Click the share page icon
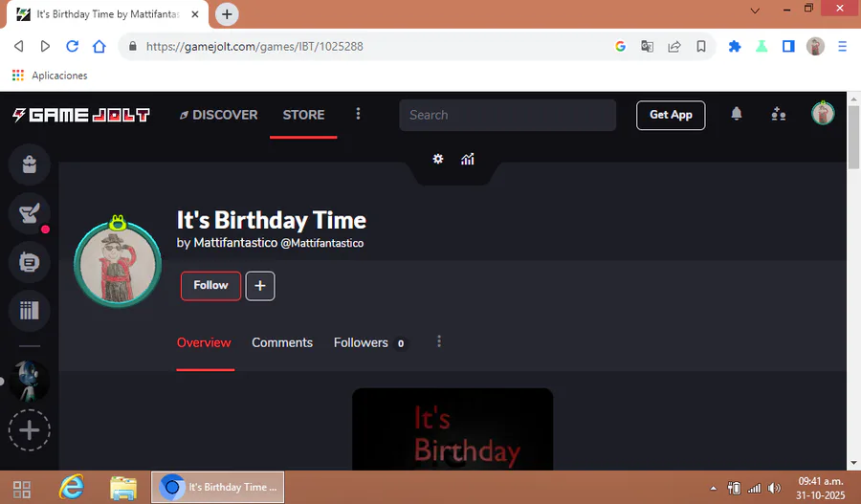 (x=673, y=46)
